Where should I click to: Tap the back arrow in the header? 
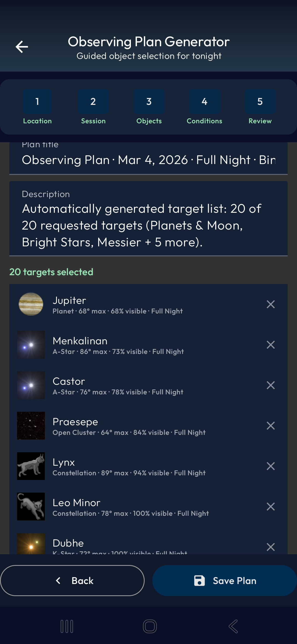pyautogui.click(x=22, y=47)
